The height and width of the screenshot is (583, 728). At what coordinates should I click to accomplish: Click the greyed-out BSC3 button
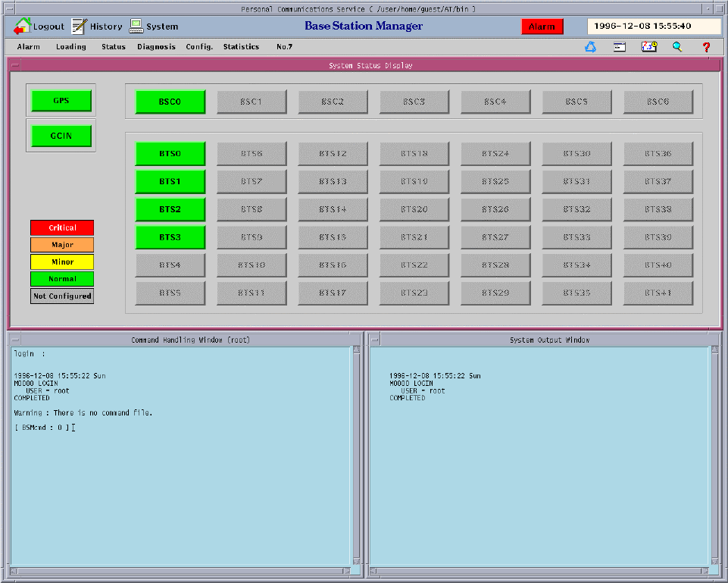414,102
